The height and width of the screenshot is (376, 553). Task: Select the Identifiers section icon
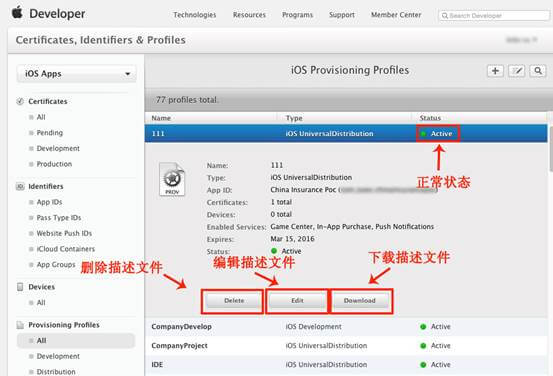coord(20,187)
